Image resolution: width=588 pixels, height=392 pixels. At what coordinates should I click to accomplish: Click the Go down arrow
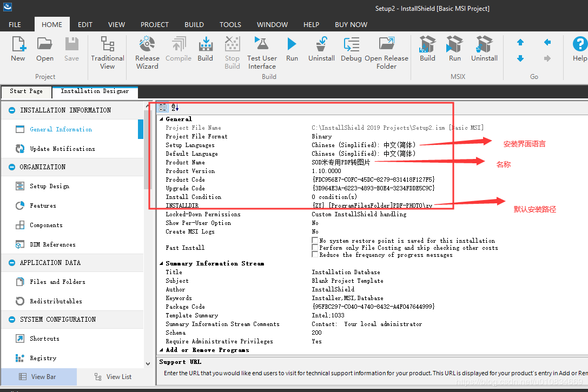pos(520,58)
